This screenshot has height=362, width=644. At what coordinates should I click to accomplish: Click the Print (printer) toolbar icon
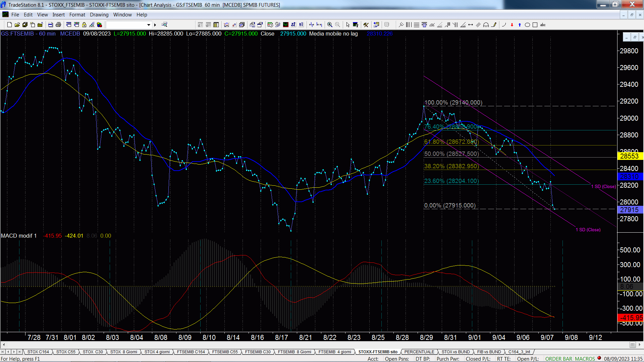point(58,25)
